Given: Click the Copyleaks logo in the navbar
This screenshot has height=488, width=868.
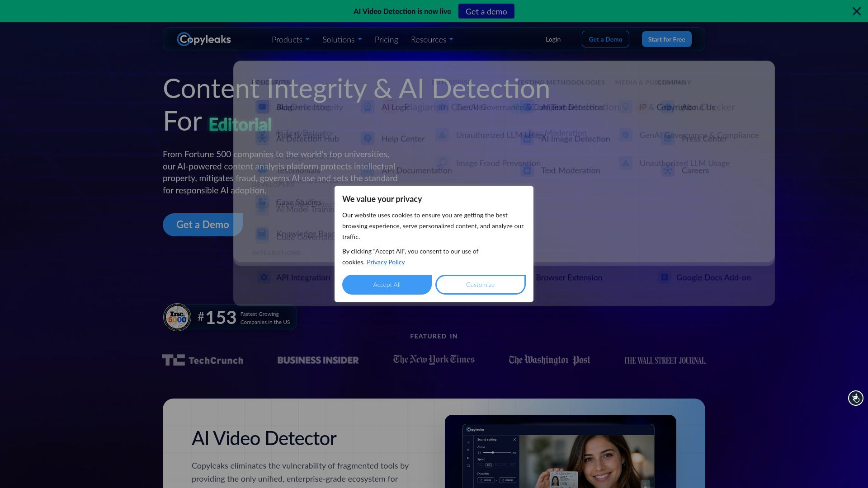Looking at the screenshot, I should (x=204, y=39).
